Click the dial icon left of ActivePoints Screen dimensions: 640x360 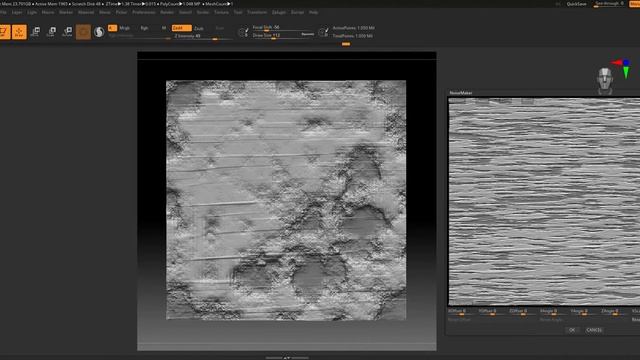click(x=323, y=32)
